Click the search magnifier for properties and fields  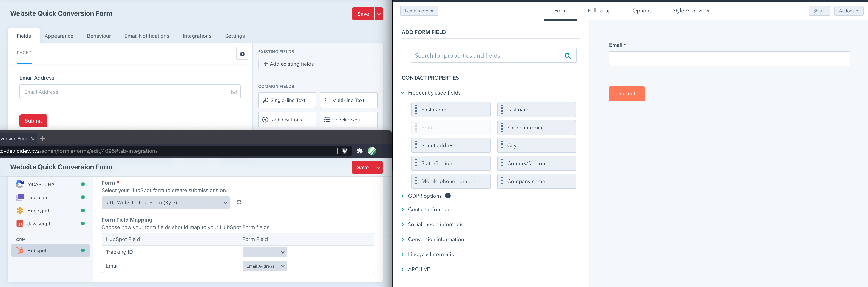pyautogui.click(x=568, y=55)
